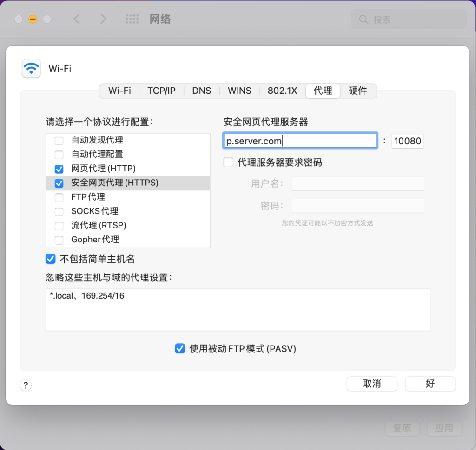Screen dimensions: 476x450
Task: Click the search magnifier icon
Action: pos(364,20)
